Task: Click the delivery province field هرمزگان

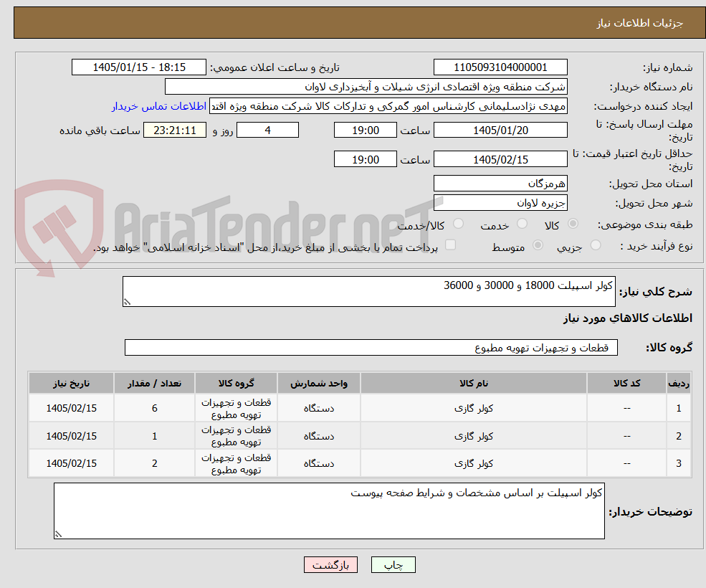Action: point(500,184)
